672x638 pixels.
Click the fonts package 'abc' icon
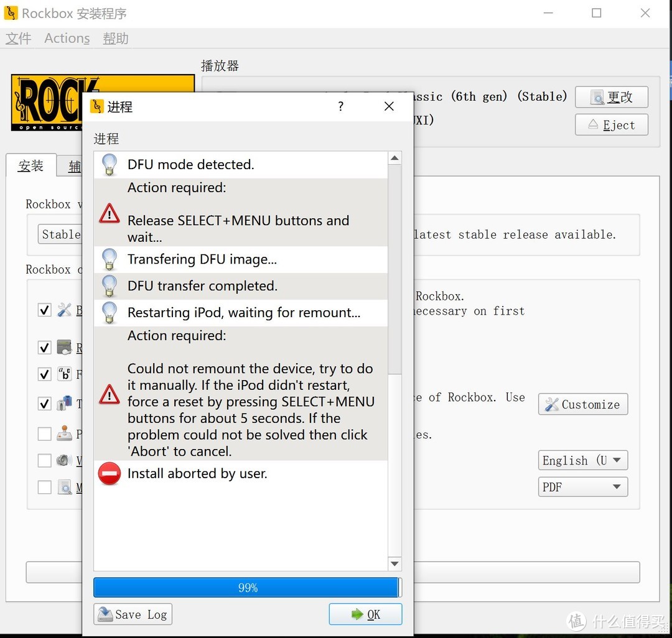pyautogui.click(x=65, y=374)
